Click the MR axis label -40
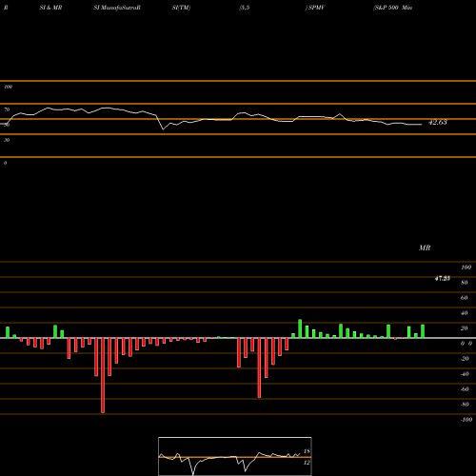This screenshot has width=476, height=476. tap(465, 374)
